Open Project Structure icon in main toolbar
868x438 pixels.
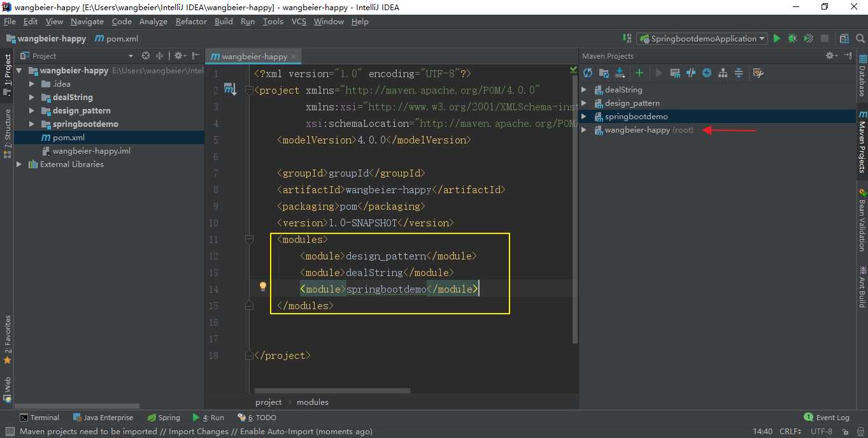click(x=844, y=38)
